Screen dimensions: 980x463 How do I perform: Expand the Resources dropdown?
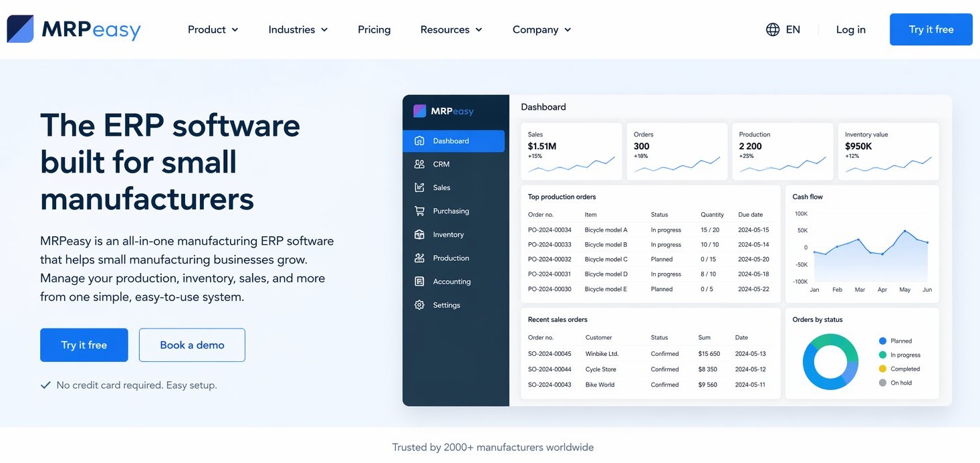[451, 29]
